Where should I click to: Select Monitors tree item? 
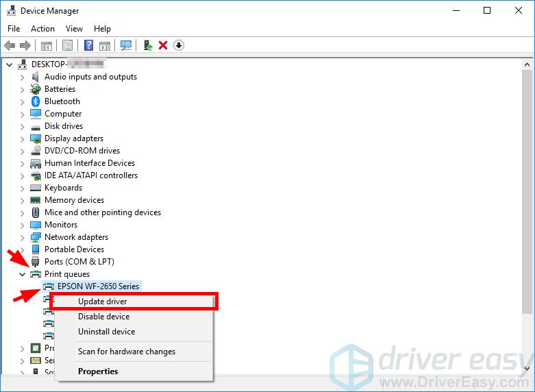pos(61,225)
